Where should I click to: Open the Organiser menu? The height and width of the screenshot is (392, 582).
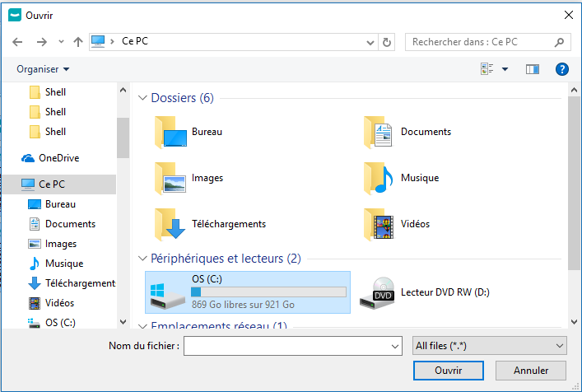pos(43,69)
